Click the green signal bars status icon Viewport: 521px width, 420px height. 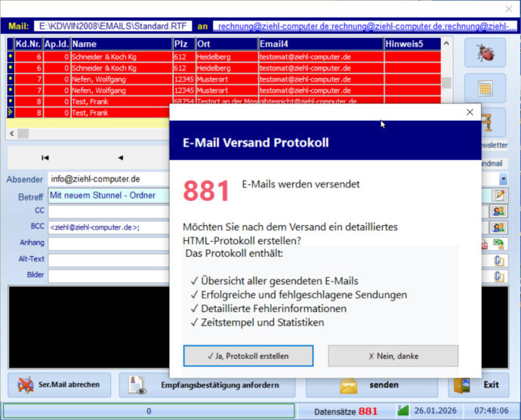[x=402, y=411]
